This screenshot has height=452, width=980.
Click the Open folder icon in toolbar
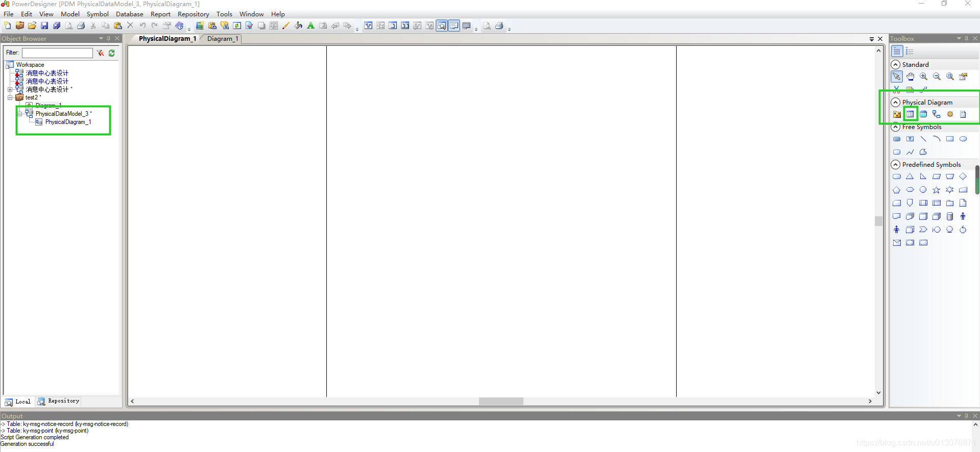32,26
